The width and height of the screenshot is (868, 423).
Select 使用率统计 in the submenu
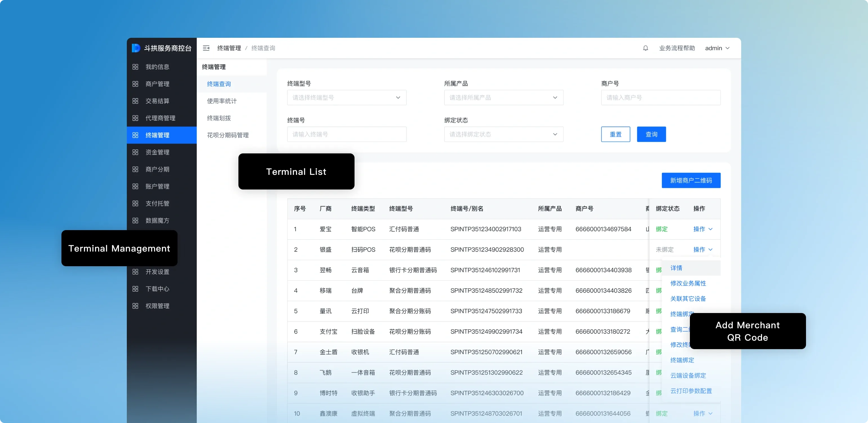(222, 101)
